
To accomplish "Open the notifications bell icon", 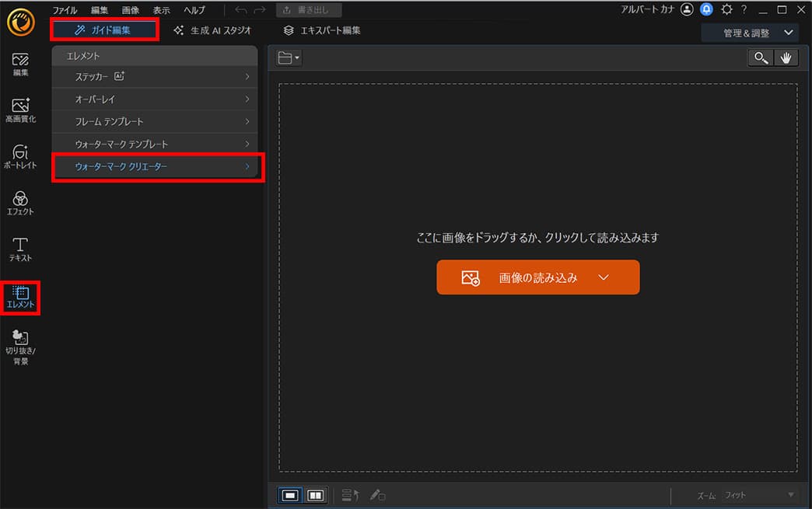I will coord(706,9).
